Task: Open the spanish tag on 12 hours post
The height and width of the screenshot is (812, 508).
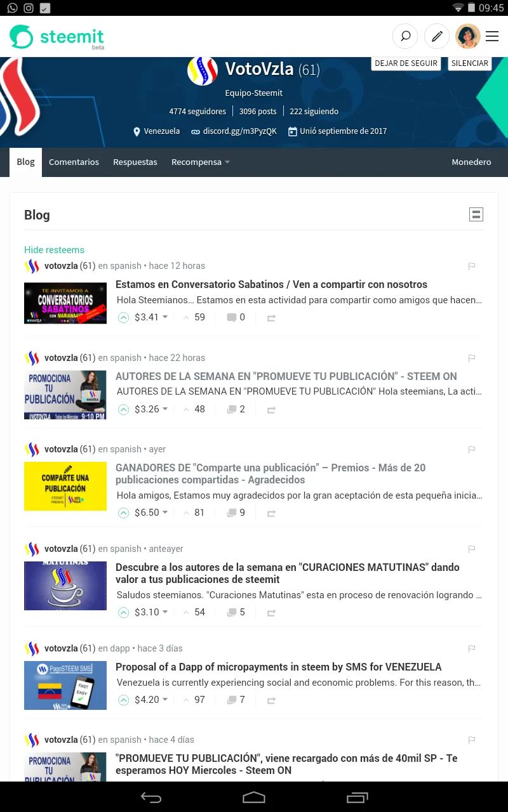Action: pyautogui.click(x=126, y=266)
